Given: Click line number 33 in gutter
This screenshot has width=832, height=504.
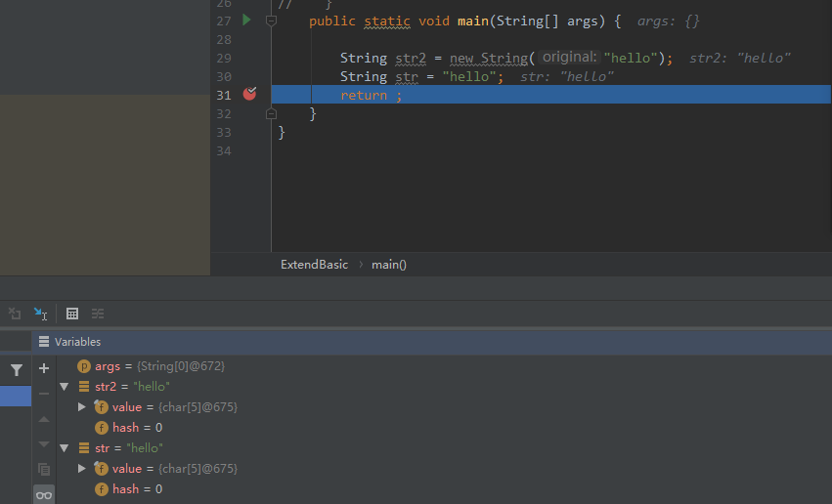Looking at the screenshot, I should (x=224, y=133).
